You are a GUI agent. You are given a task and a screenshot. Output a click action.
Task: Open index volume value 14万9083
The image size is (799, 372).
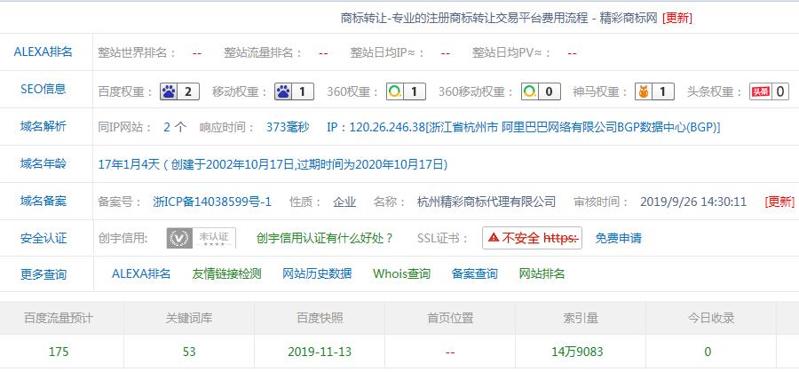click(577, 352)
